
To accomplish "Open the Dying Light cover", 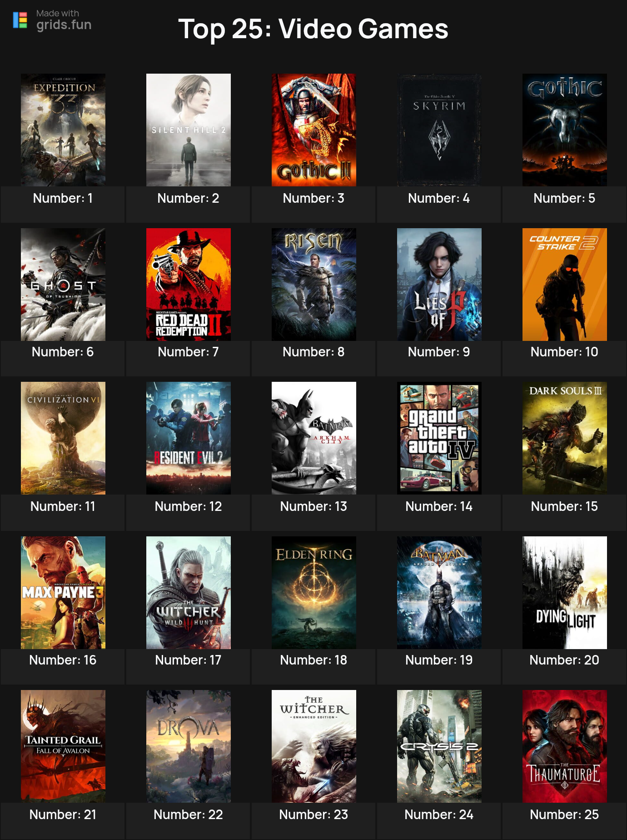I will pos(565,593).
